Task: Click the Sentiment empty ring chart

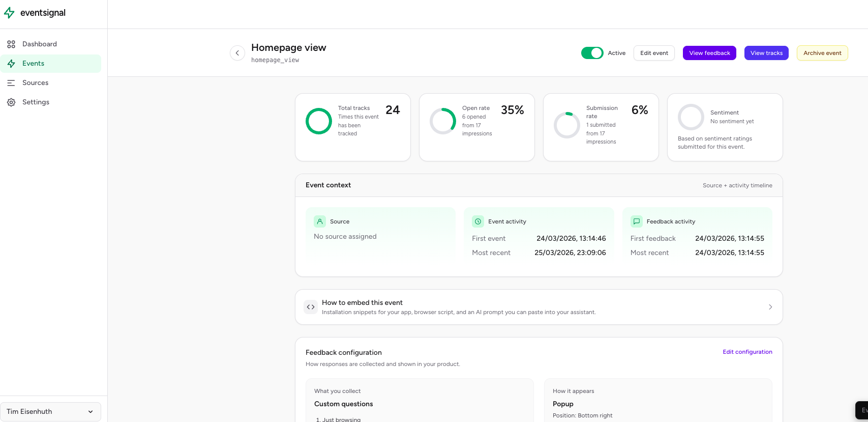Action: click(x=691, y=117)
